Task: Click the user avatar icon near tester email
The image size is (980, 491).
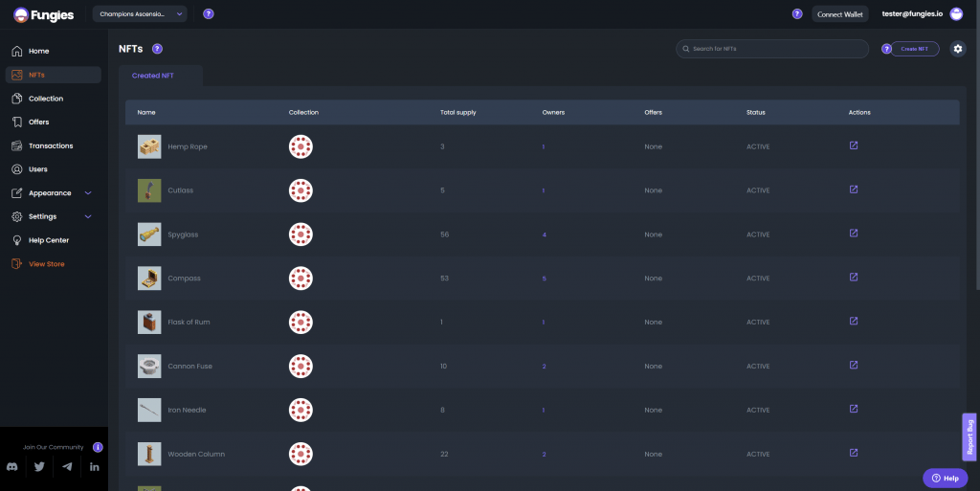Action: pyautogui.click(x=956, y=13)
